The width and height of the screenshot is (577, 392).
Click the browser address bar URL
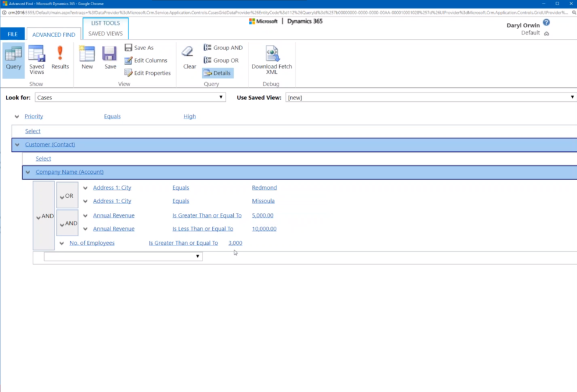(x=288, y=13)
